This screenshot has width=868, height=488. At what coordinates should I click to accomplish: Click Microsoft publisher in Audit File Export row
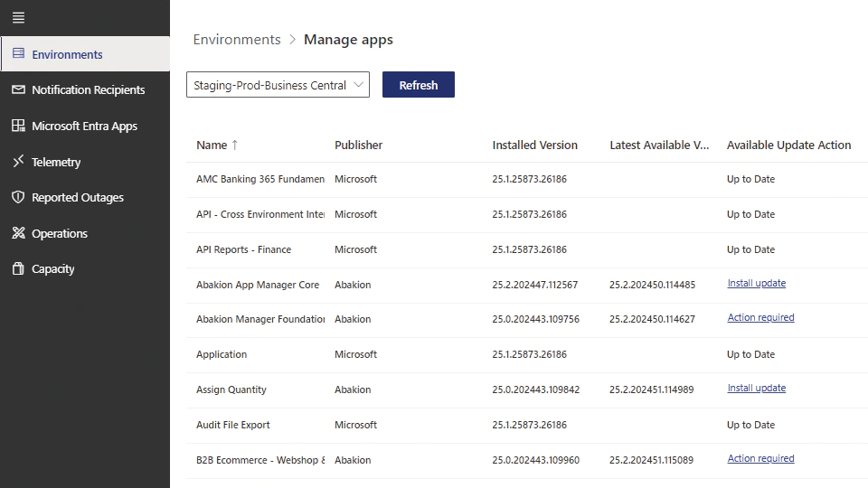pos(355,425)
